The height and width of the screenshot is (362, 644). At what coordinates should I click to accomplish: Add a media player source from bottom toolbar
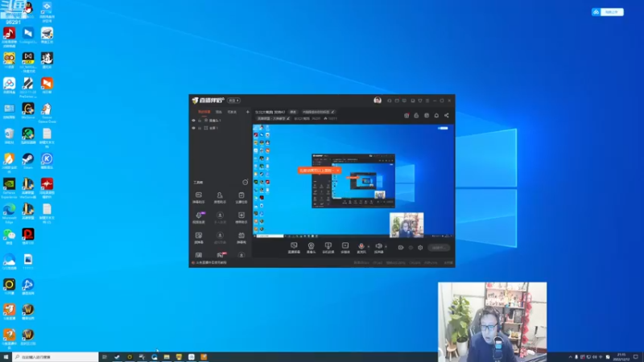[x=345, y=248]
